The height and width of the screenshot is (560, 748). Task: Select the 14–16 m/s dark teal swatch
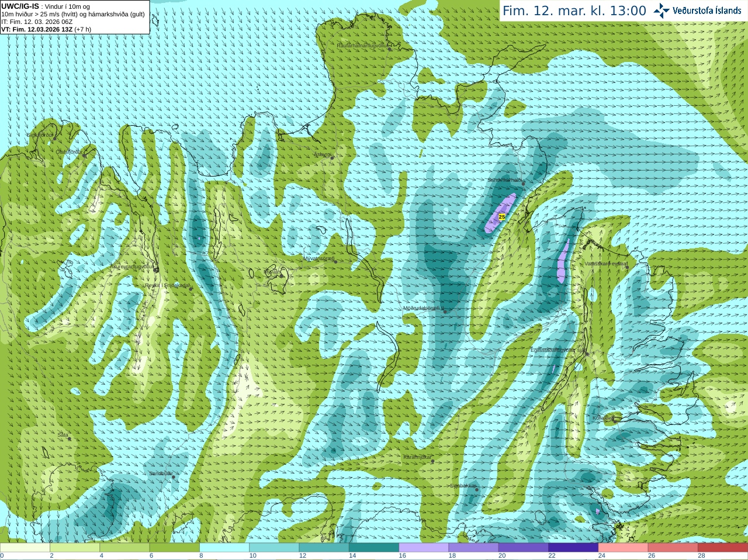[x=374, y=548]
